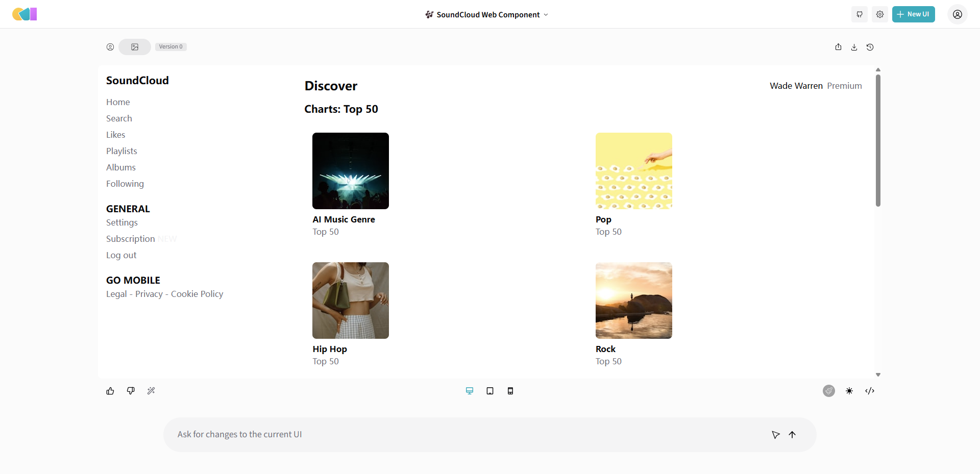This screenshot has height=474, width=980.
Task: Click the download icon
Action: click(854, 47)
